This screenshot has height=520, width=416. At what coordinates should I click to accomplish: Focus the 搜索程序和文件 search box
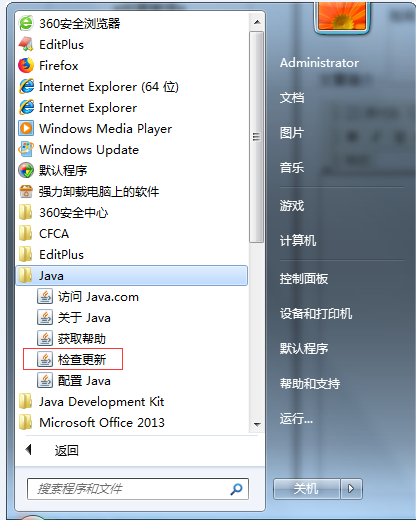pos(138,489)
